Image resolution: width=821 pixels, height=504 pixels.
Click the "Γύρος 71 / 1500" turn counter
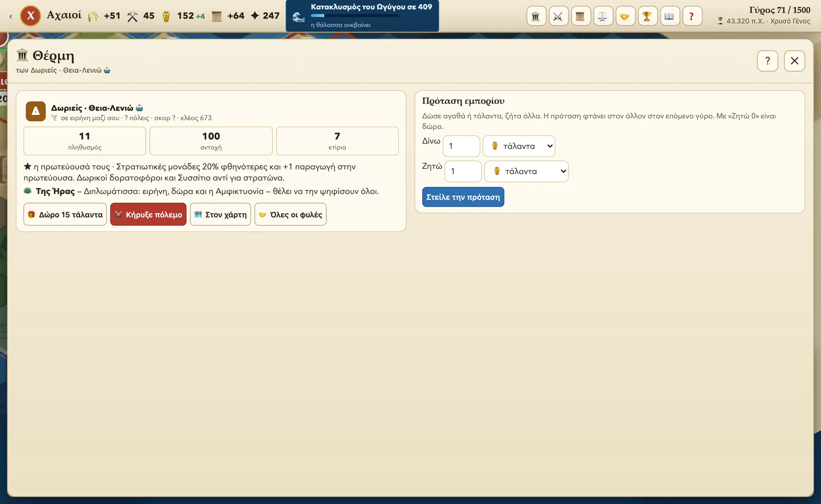point(779,10)
